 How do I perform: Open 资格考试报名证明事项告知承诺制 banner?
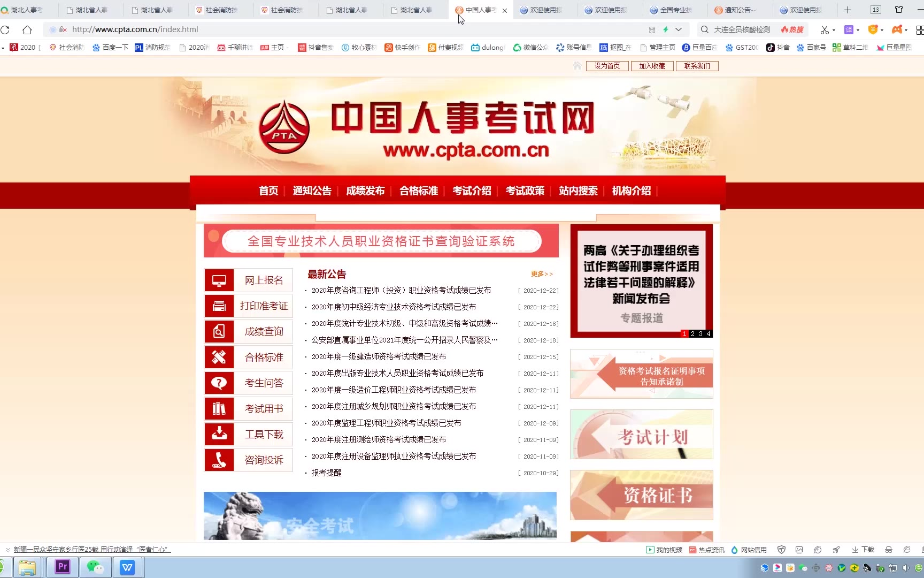pyautogui.click(x=642, y=374)
